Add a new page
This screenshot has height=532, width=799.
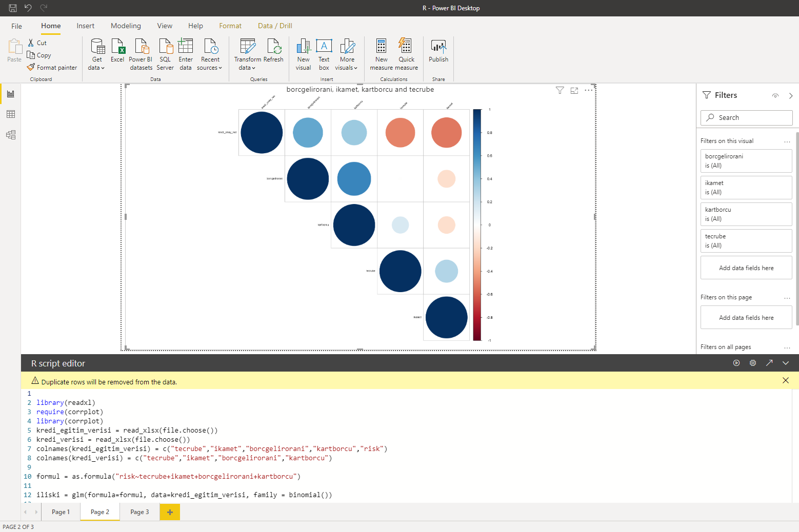click(x=170, y=512)
